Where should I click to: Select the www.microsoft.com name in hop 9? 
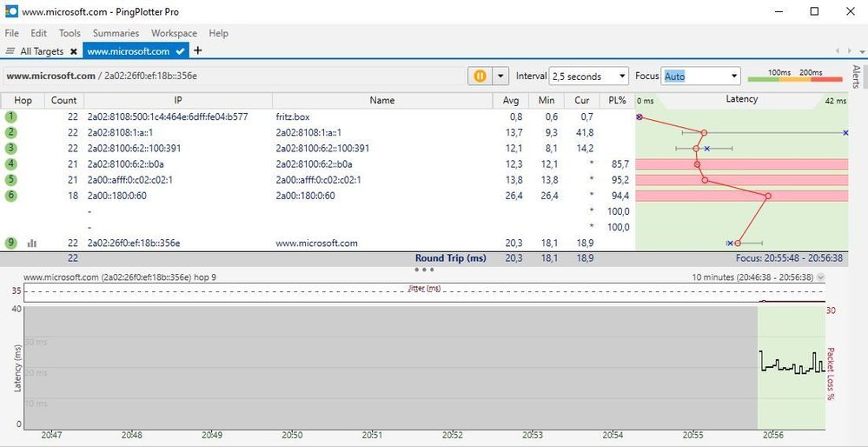[x=316, y=243]
